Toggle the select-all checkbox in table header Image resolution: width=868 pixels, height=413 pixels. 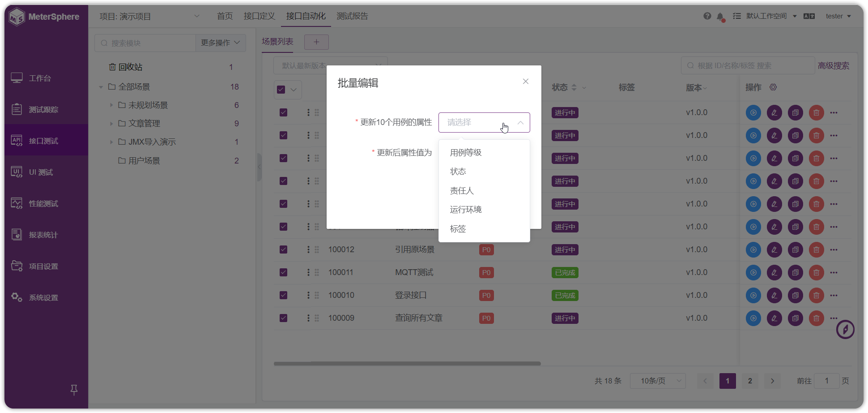pos(281,90)
